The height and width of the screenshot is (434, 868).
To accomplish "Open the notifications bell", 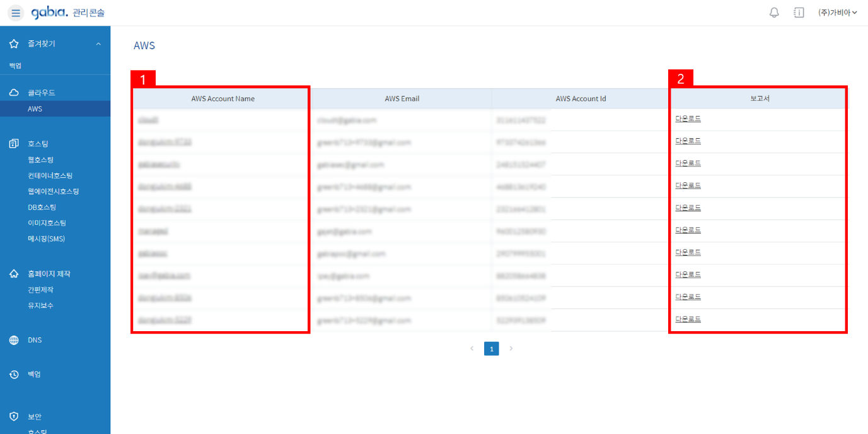I will click(774, 13).
